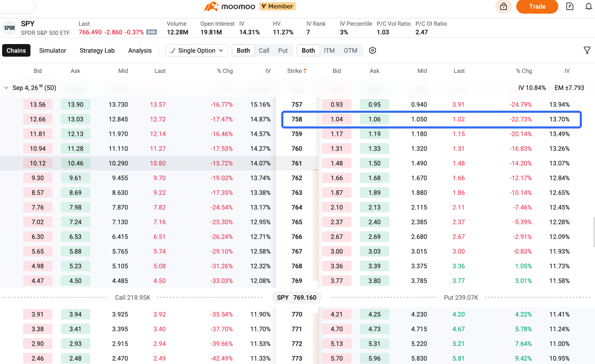Click P/C OI Ratio value 2.47
This screenshot has height=364, width=595.
[421, 32]
